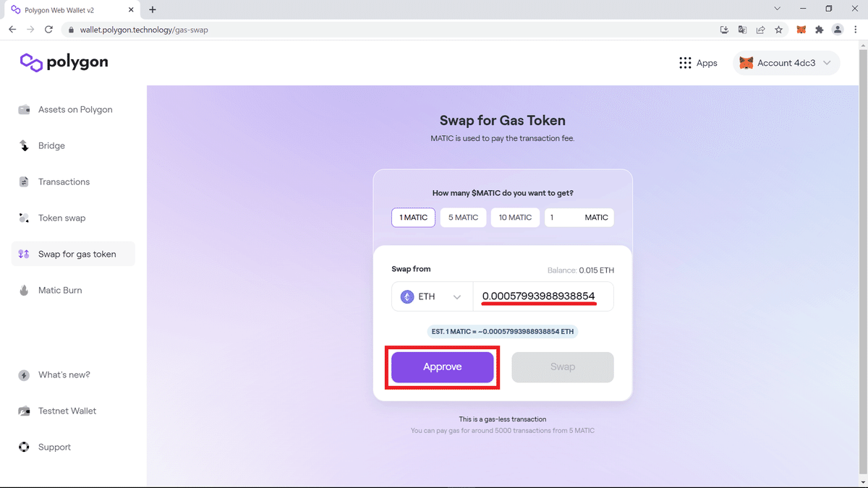Open a new browser tab
The width and height of the screenshot is (868, 488).
click(x=153, y=9)
